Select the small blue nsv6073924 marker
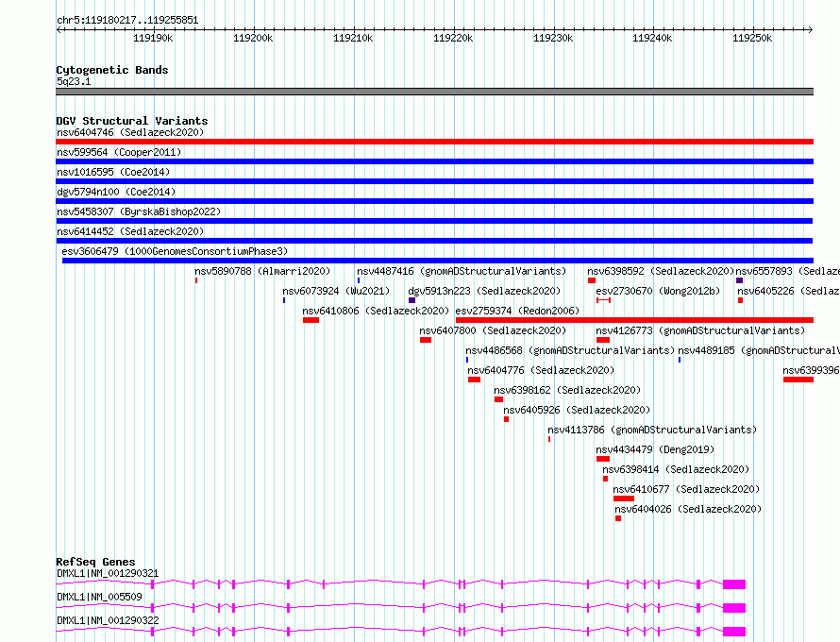The height and width of the screenshot is (642, 840). (x=284, y=300)
